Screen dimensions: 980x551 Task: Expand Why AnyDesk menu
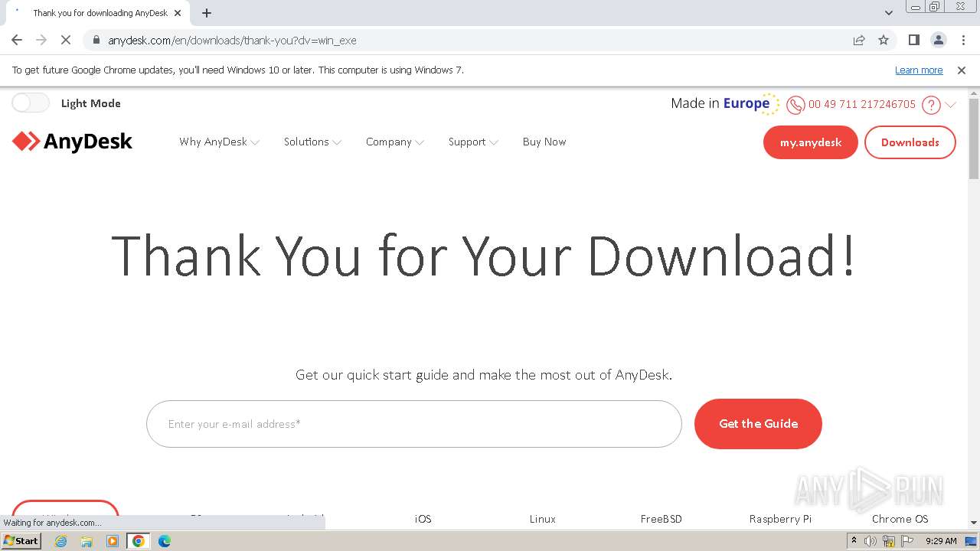(x=219, y=142)
